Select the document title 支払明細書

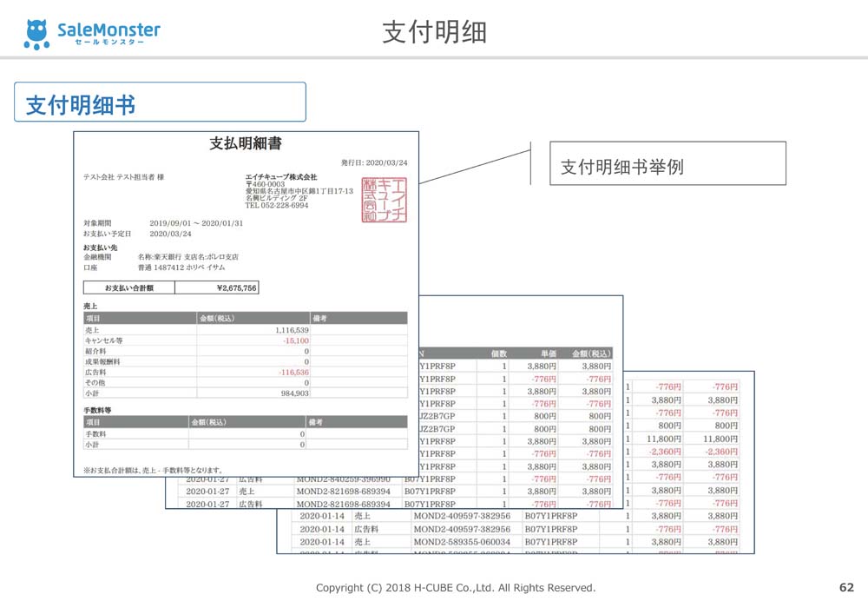tap(246, 143)
